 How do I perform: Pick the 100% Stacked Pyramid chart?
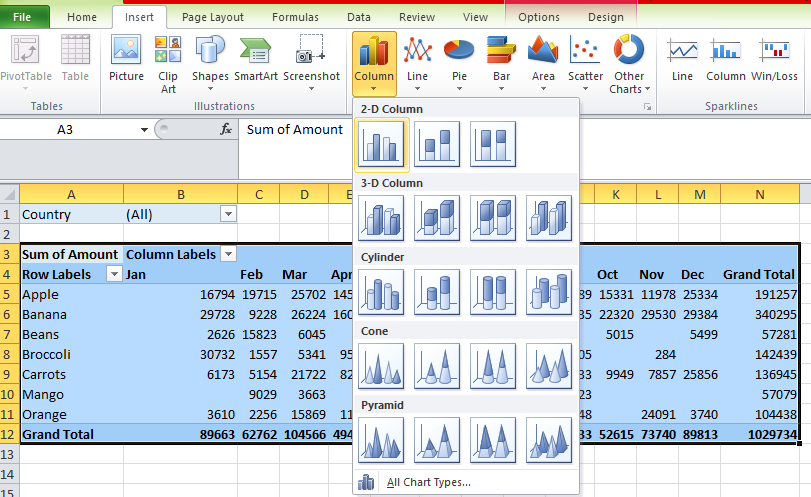point(493,440)
